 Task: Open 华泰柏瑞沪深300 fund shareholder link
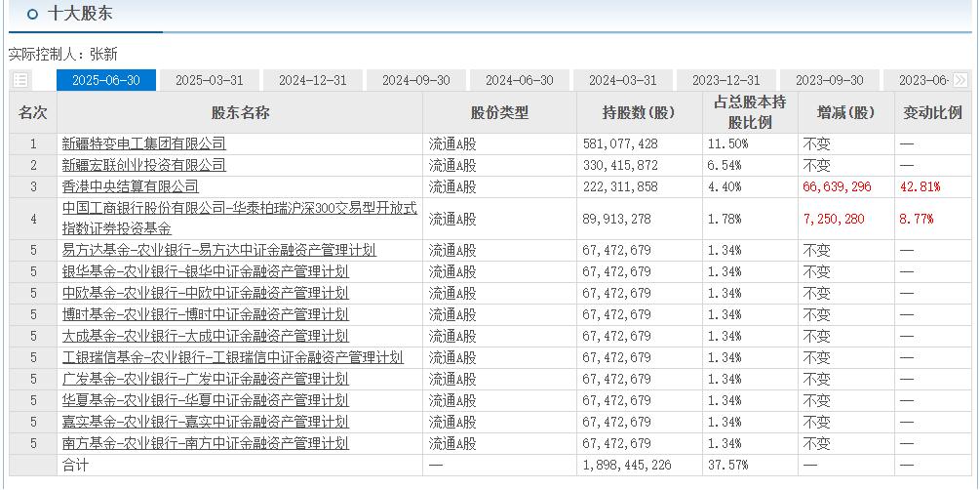pyautogui.click(x=239, y=219)
